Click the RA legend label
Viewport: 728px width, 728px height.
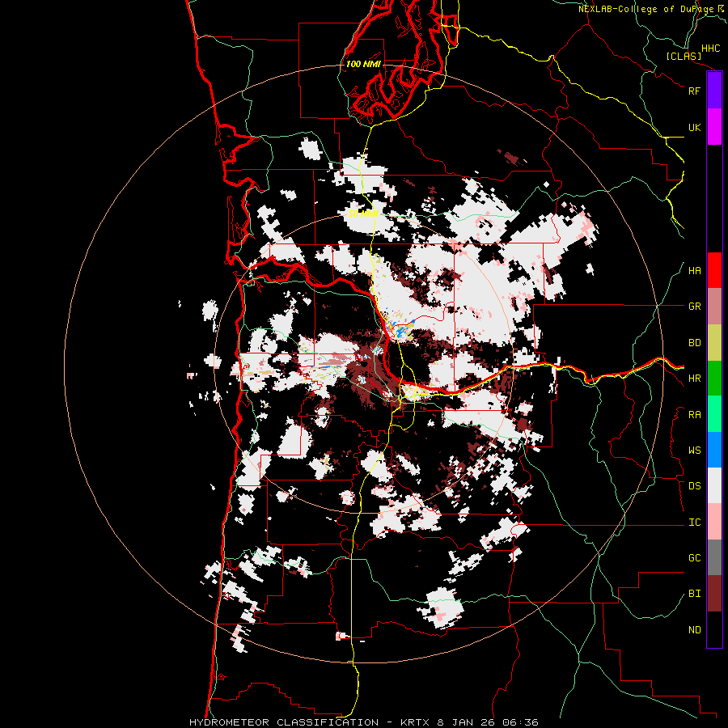[694, 415]
